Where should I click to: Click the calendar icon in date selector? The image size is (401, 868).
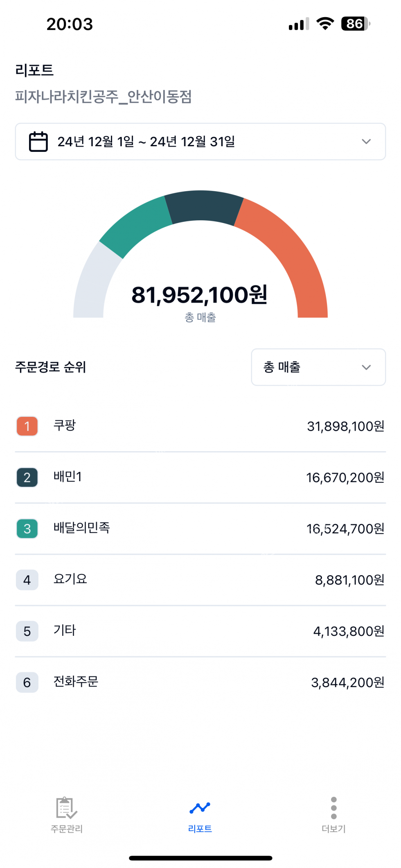[x=38, y=142]
